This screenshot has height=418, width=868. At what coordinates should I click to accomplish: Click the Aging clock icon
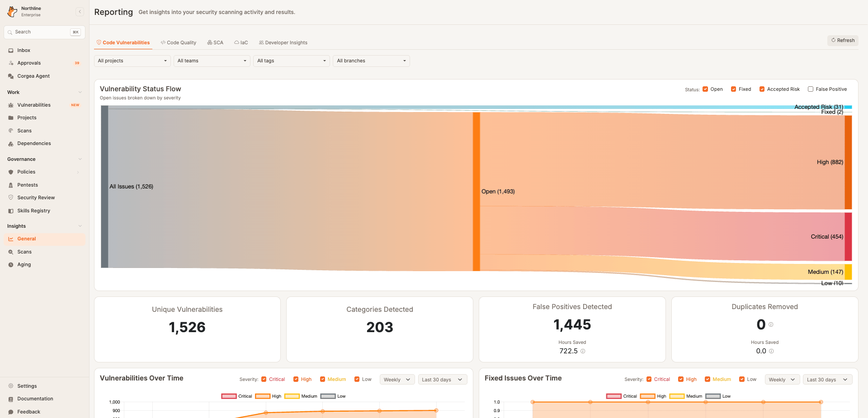(11, 265)
